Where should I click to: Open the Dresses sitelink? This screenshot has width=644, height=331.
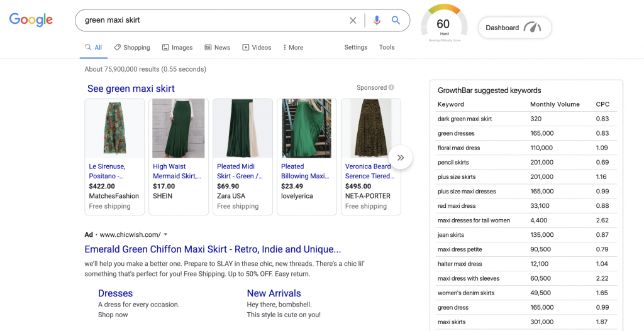pos(116,293)
